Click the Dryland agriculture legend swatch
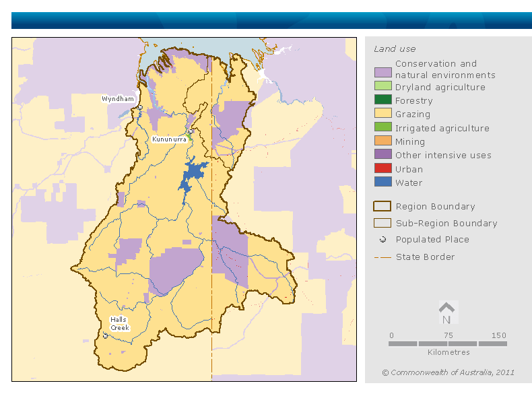532x400 pixels. [x=383, y=86]
